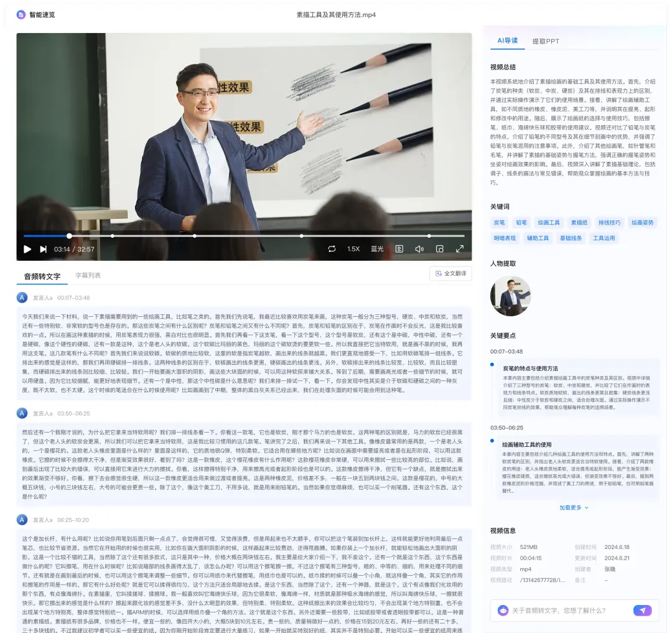Click the 03:50–06:25 transcript timestamp
This screenshot has width=672, height=633.
pyautogui.click(x=73, y=413)
